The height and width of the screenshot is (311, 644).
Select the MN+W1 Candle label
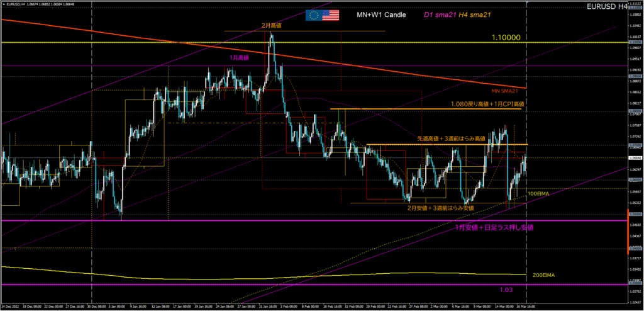381,15
